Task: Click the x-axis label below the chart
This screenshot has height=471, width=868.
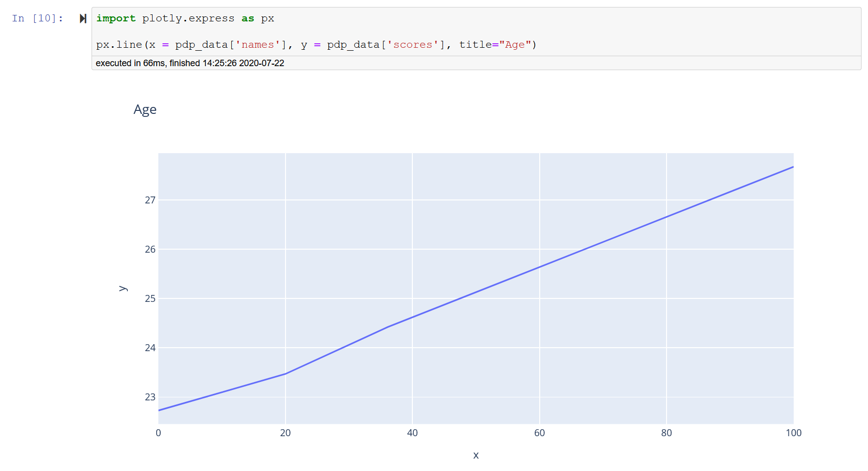Action: 476,455
